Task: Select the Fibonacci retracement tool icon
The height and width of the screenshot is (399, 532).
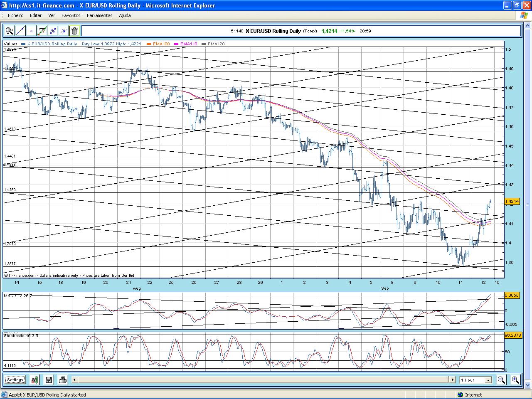Action: [x=53, y=31]
